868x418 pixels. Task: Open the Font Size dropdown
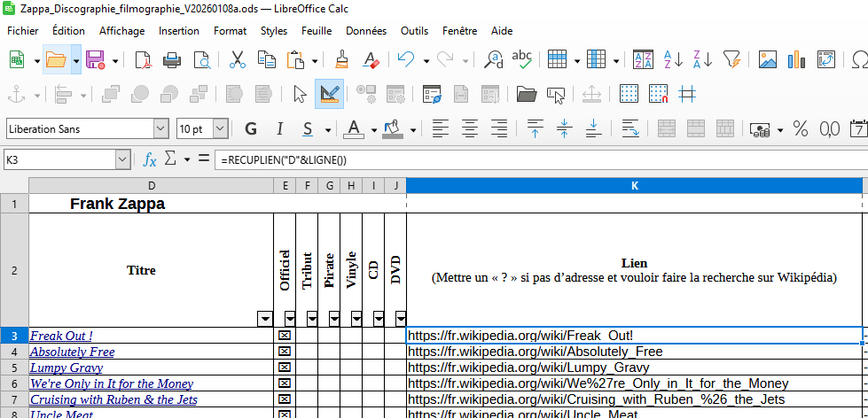220,128
